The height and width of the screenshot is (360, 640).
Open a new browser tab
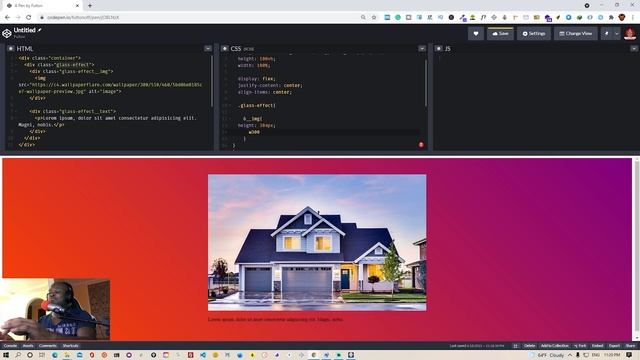coord(90,6)
